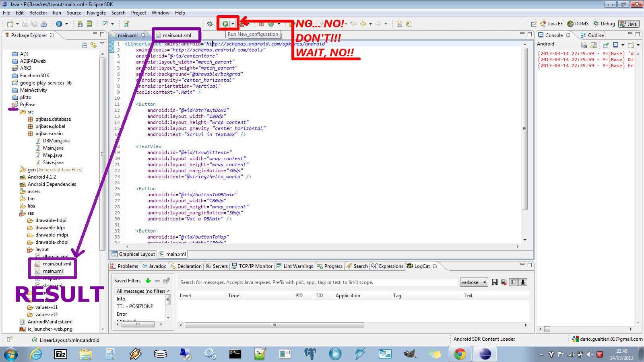Open 7-Zip from the taskbar
644x362 pixels.
(61, 354)
